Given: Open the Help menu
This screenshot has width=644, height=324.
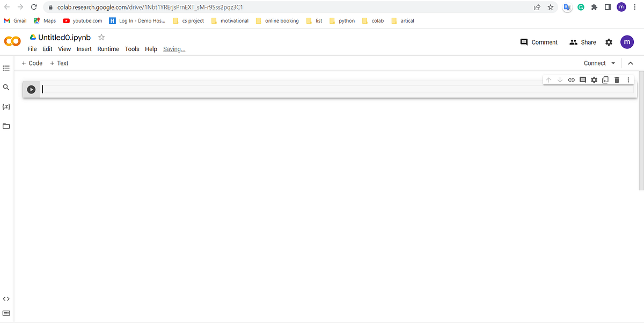Looking at the screenshot, I should coord(151,49).
